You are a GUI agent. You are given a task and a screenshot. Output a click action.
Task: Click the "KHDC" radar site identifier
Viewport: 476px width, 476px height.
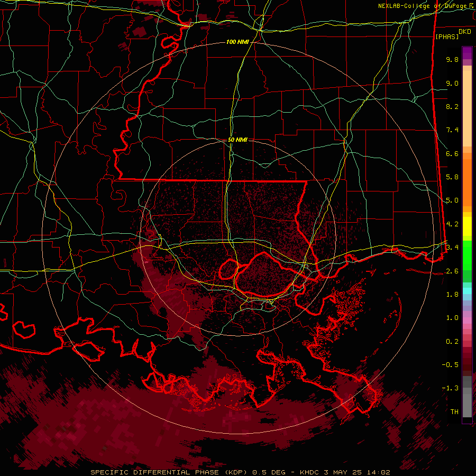pyautogui.click(x=310, y=472)
